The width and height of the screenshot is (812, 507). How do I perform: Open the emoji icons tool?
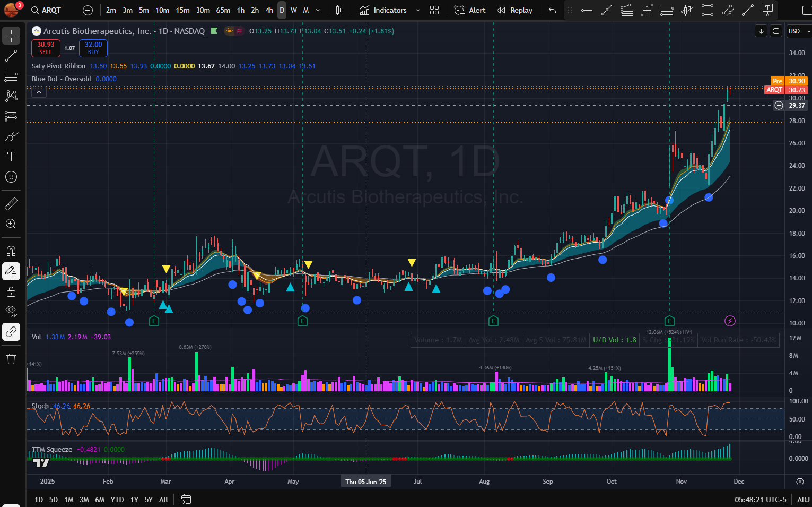coord(11,177)
